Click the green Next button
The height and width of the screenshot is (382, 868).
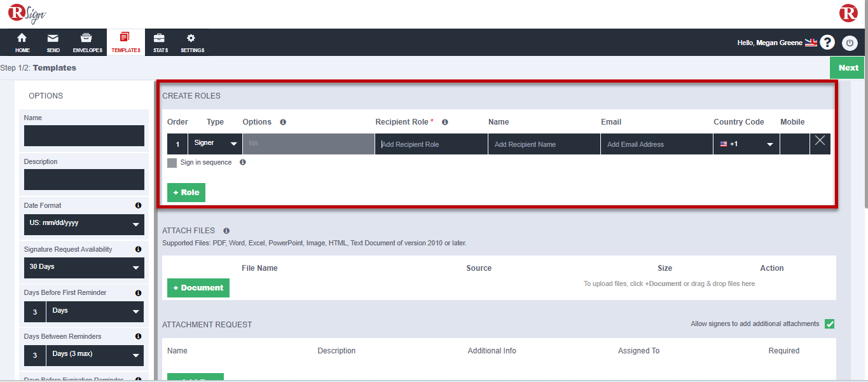click(x=848, y=68)
